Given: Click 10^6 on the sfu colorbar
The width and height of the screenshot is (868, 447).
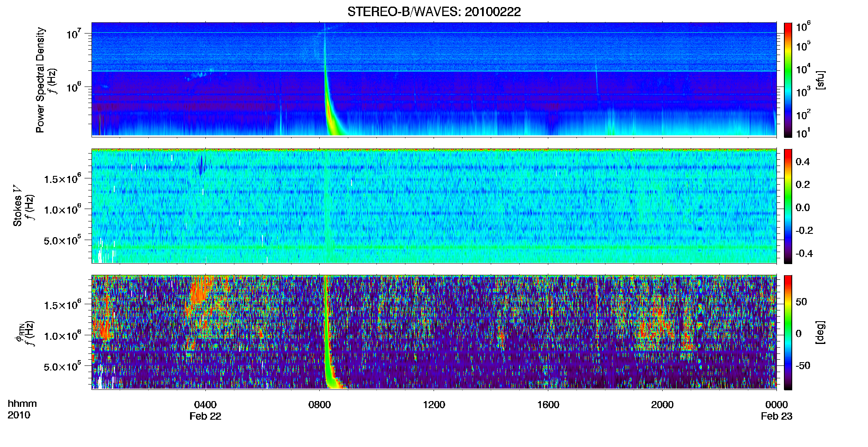Looking at the screenshot, I should click(803, 27).
